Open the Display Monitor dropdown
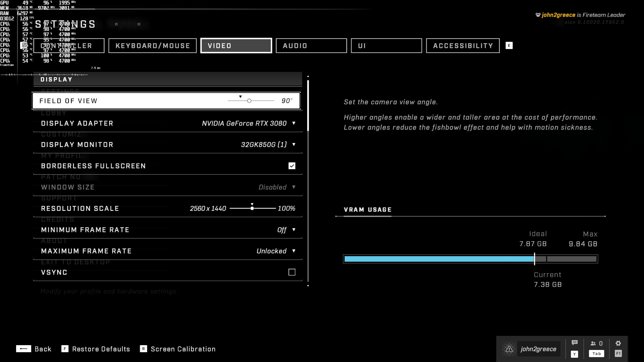644x362 pixels. click(x=294, y=145)
